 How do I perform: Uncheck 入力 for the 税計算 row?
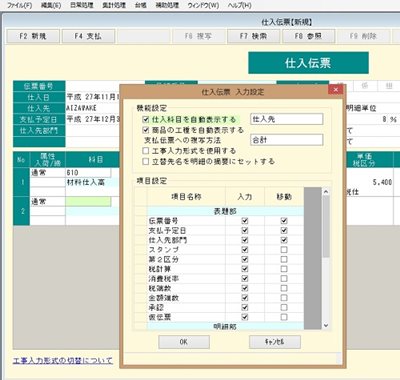(245, 269)
